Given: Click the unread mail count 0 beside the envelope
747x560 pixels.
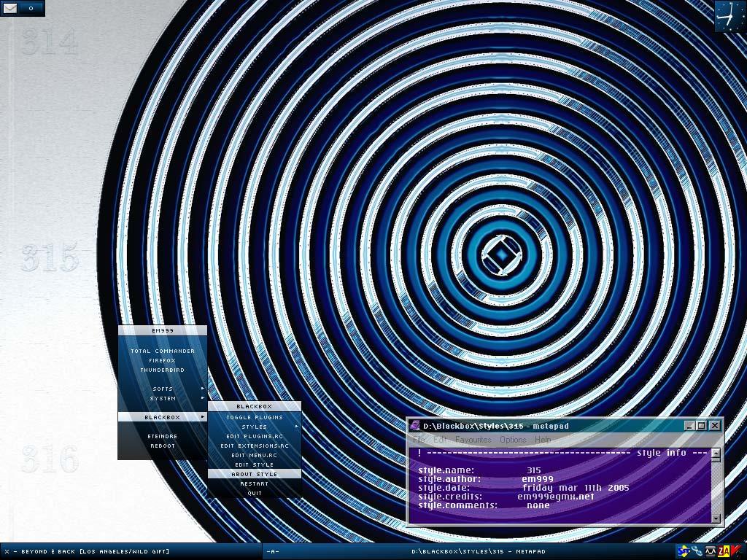Looking at the screenshot, I should (31, 8).
